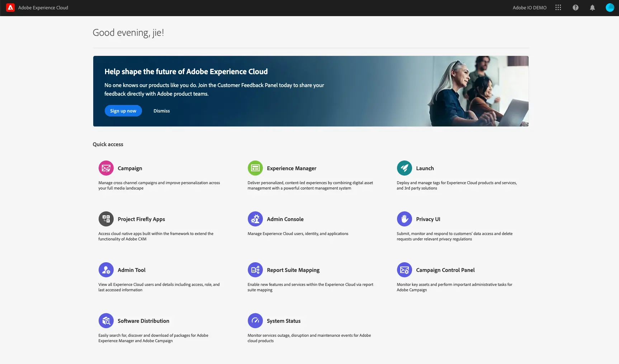Open the Campaign Control Panel icon
The height and width of the screenshot is (364, 619).
404,270
